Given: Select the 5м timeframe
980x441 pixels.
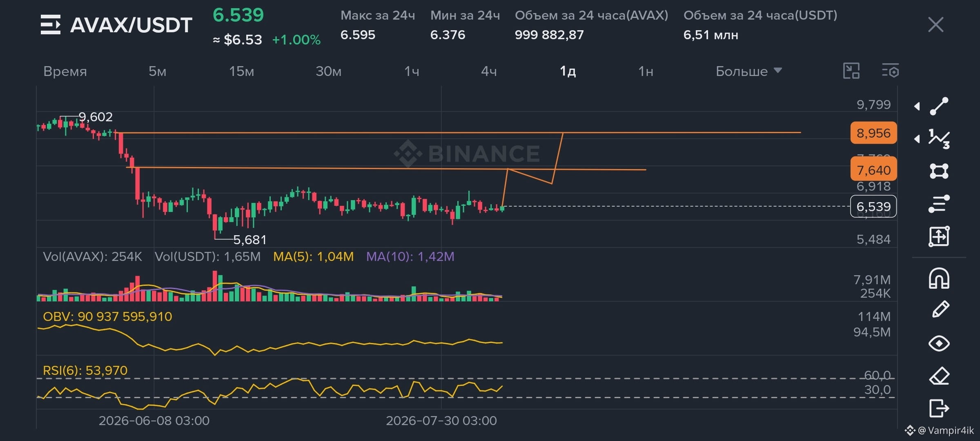Looking at the screenshot, I should point(157,71).
